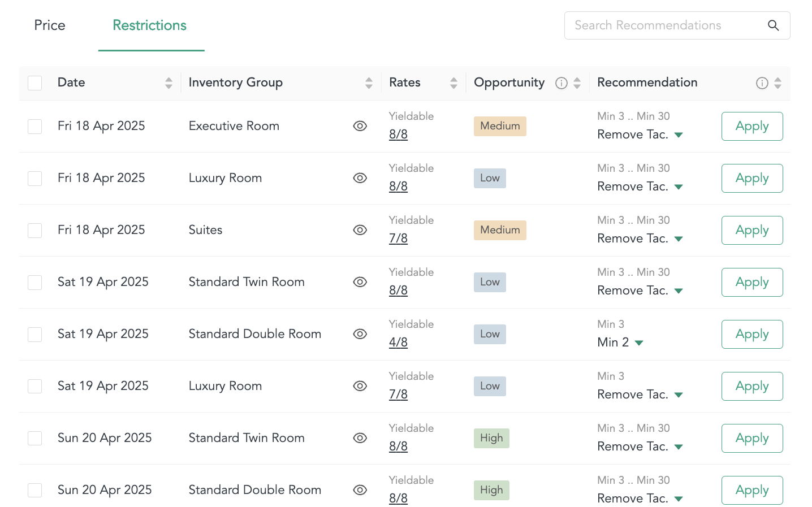This screenshot has height=507, width=812.
Task: Open the Min 2 recommendation dropdown
Action: coord(639,343)
